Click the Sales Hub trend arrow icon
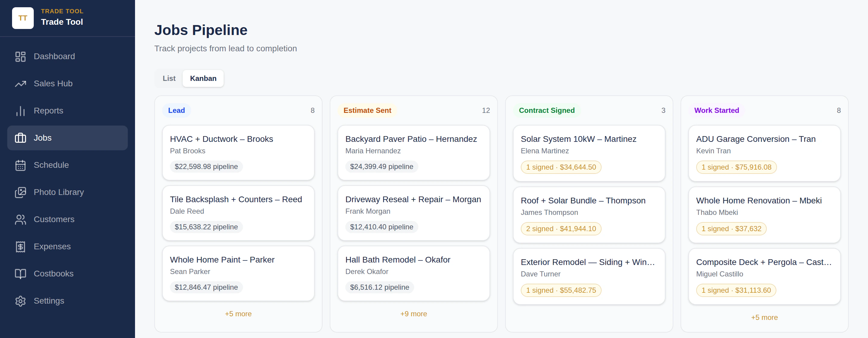The image size is (868, 338). coord(20,84)
